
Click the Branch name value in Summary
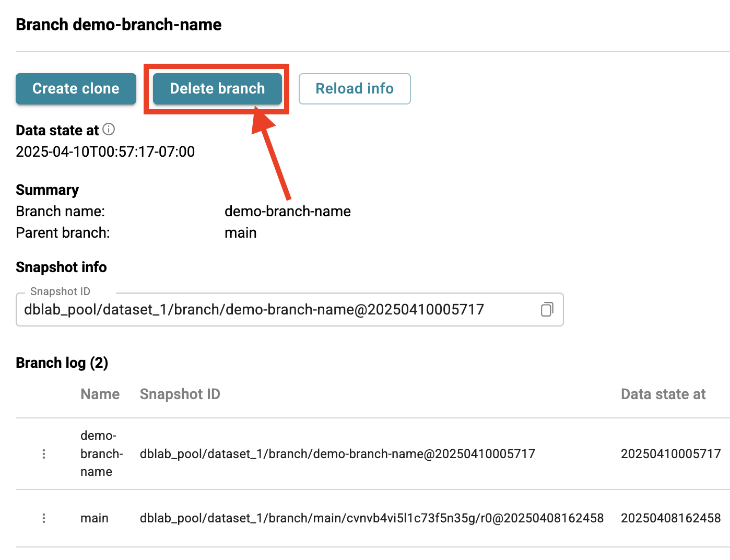[x=288, y=211]
